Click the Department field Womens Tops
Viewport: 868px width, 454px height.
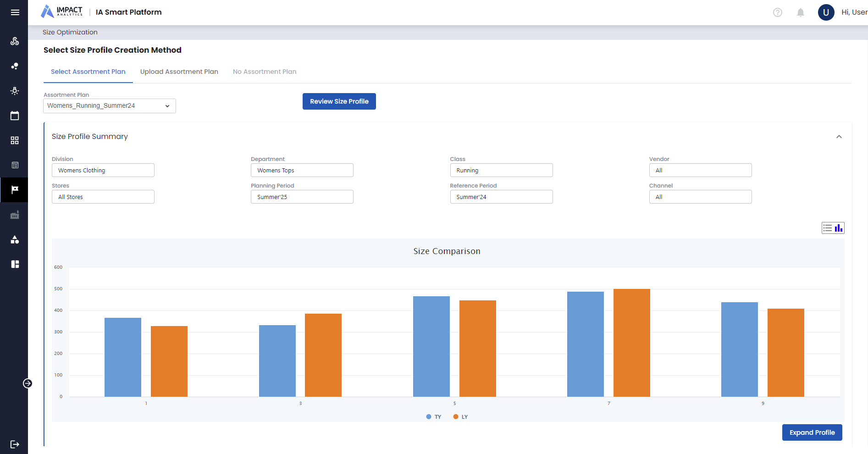click(x=302, y=170)
